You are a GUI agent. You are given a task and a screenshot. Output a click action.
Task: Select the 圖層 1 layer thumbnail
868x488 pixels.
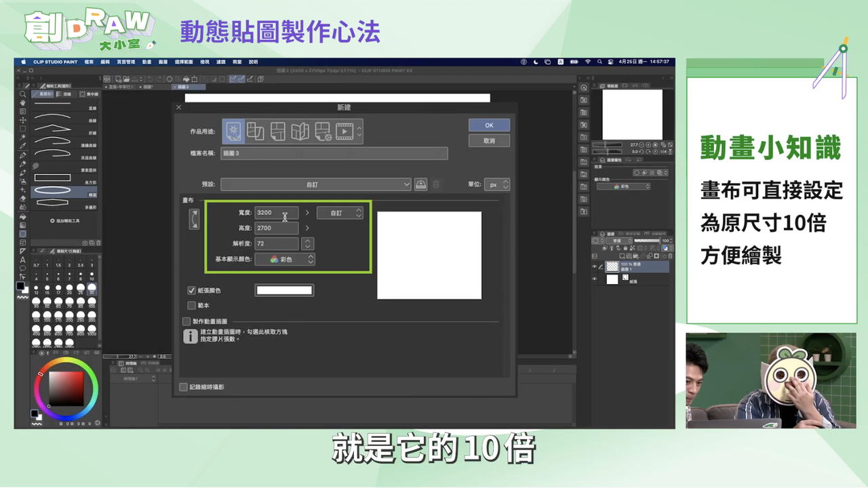click(x=612, y=267)
